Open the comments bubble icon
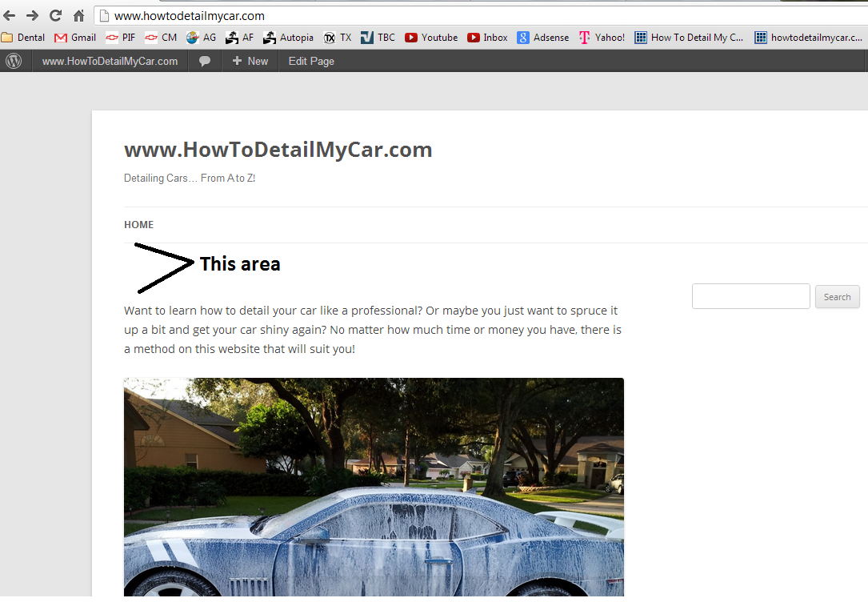Screen dimensions: 868x602 pos(205,61)
